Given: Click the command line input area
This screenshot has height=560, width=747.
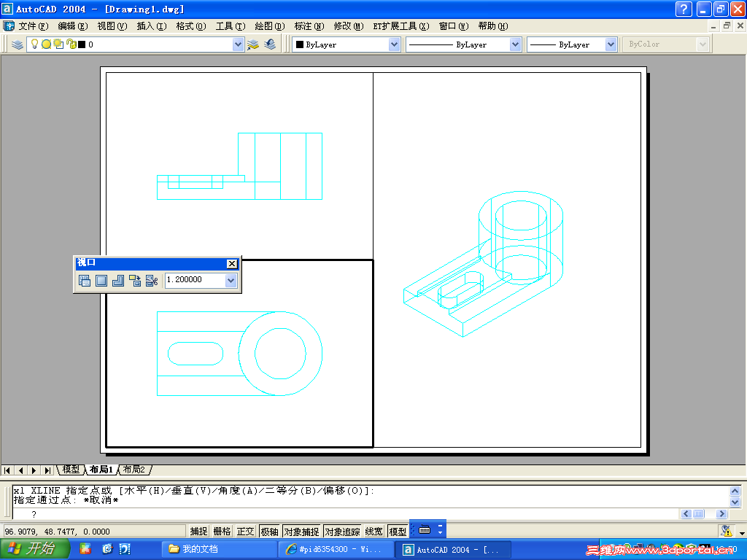Looking at the screenshot, I should tap(345, 514).
